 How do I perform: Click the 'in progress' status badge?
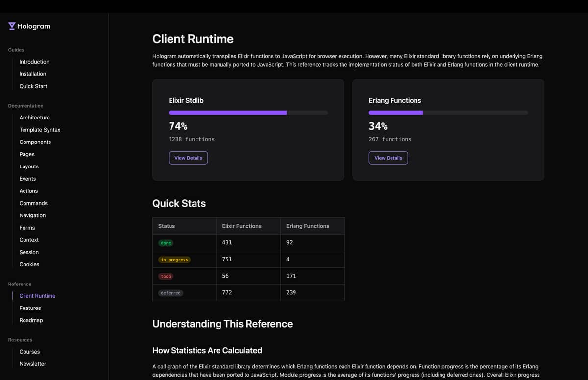(174, 260)
